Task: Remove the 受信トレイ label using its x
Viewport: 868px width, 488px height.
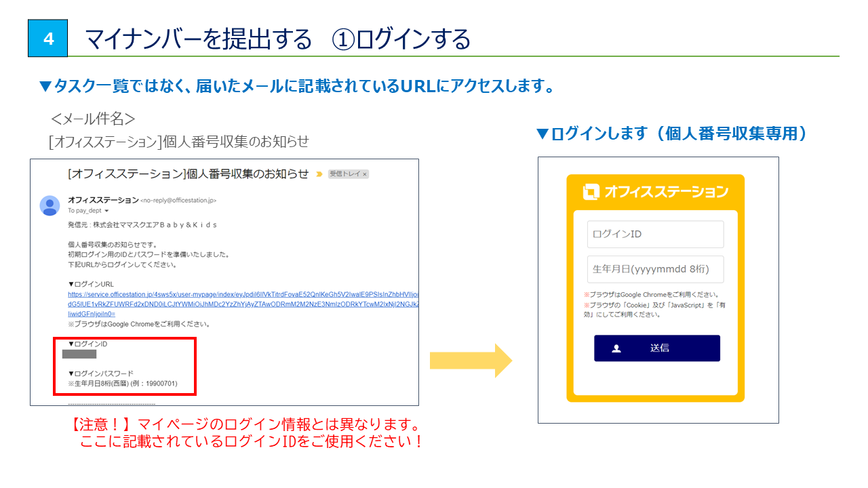Action: click(x=364, y=174)
